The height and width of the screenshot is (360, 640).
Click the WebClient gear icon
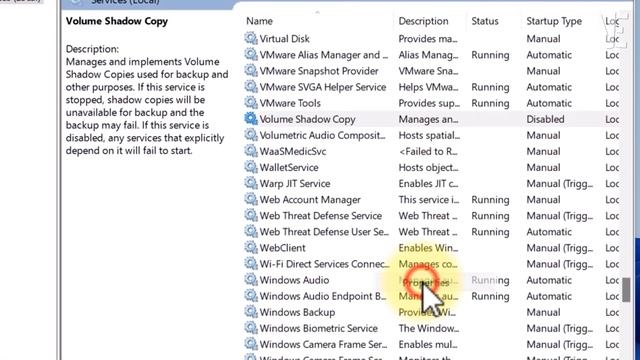pos(251,248)
